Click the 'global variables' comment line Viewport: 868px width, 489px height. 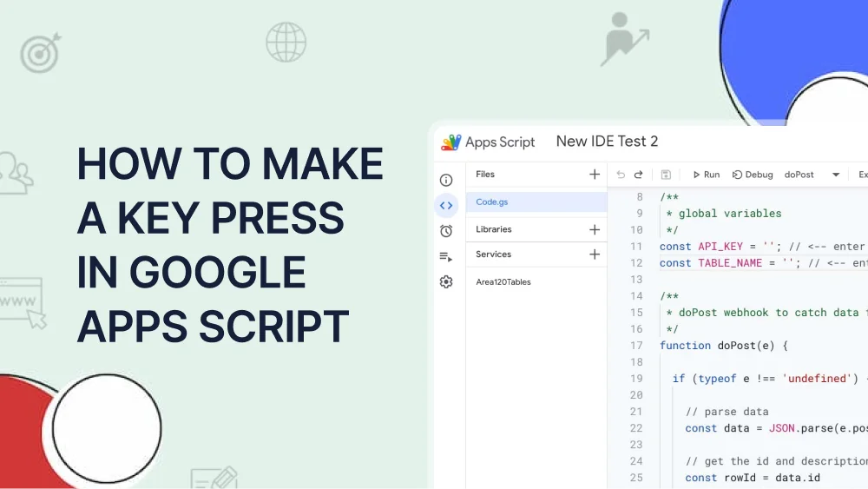(724, 214)
